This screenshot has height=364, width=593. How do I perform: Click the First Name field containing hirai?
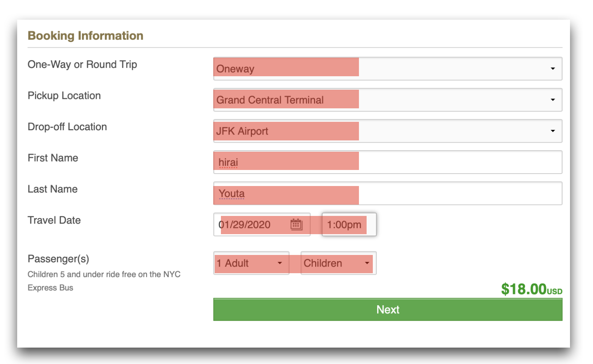pos(387,162)
